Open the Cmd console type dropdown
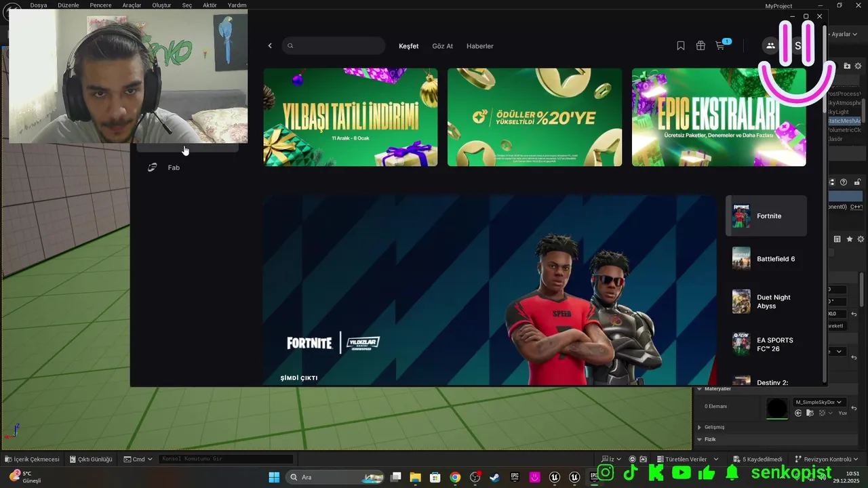 point(138,459)
